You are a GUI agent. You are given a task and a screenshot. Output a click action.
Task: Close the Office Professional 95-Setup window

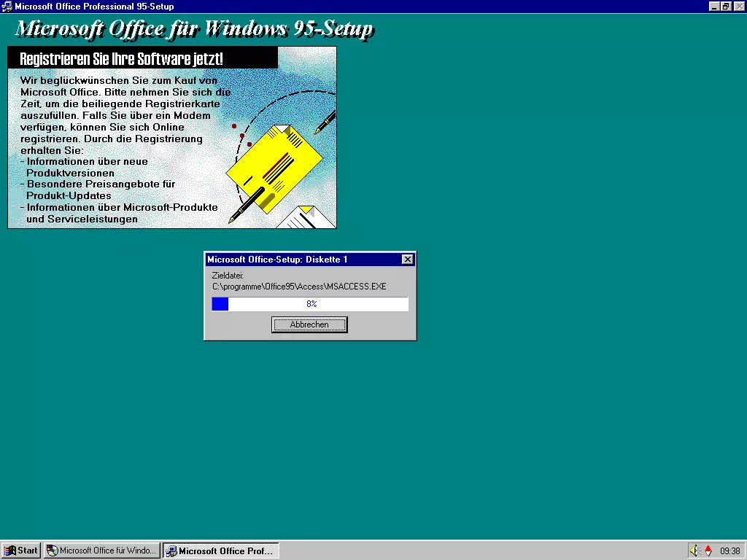pyautogui.click(x=739, y=6)
